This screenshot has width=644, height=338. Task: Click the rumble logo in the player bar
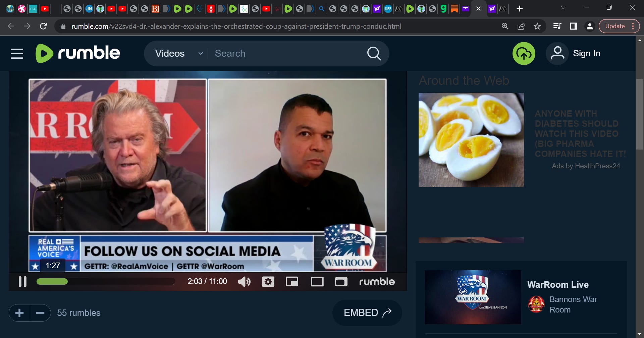377,282
